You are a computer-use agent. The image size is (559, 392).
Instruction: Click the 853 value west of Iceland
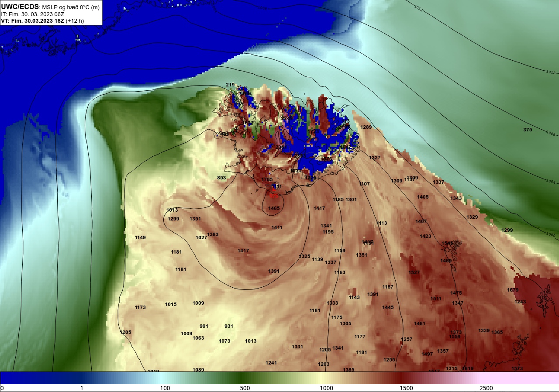[x=221, y=178]
